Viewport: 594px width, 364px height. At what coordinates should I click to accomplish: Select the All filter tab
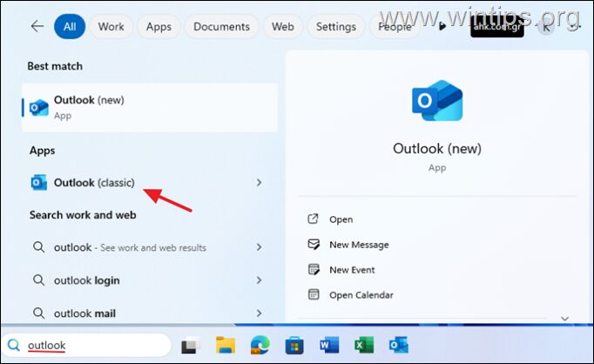[70, 26]
